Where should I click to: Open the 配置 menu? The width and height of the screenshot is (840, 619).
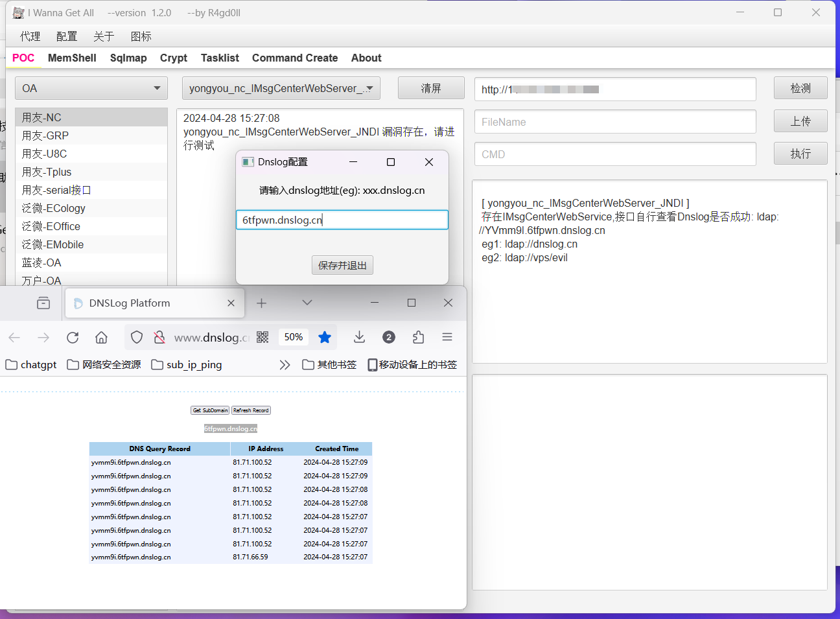point(66,36)
